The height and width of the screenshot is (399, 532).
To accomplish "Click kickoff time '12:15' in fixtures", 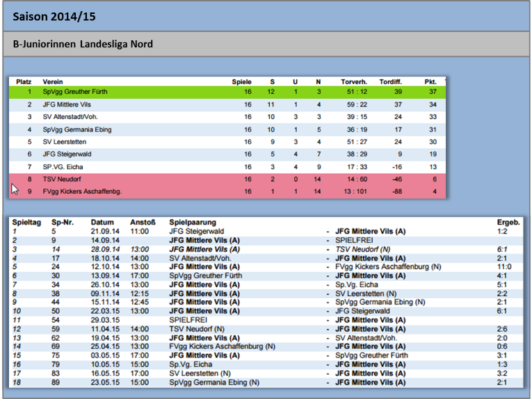I will [x=140, y=293].
